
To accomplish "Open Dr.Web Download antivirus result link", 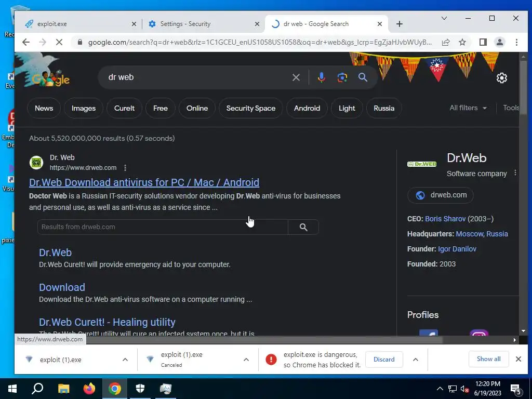I will point(144,182).
